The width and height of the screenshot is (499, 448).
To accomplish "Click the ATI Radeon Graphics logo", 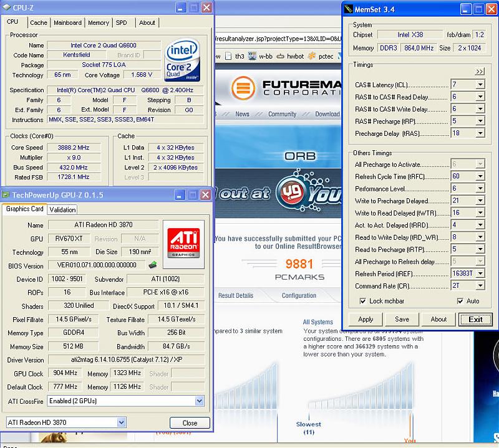I will tap(183, 244).
